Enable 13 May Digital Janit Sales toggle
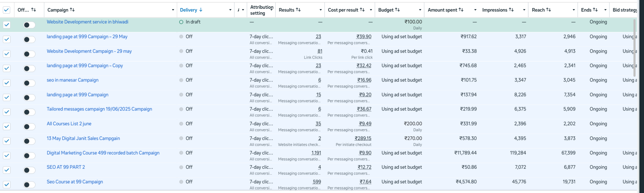 pos(29,141)
